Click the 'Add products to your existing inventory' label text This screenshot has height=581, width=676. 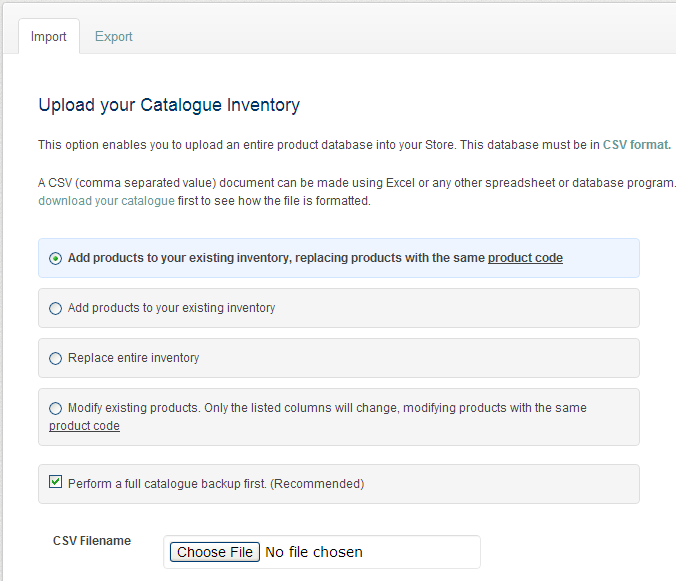[172, 308]
